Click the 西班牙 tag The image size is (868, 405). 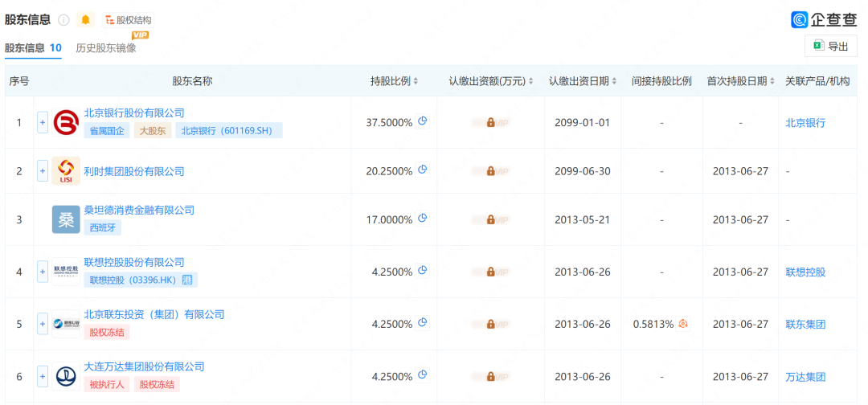(x=102, y=227)
